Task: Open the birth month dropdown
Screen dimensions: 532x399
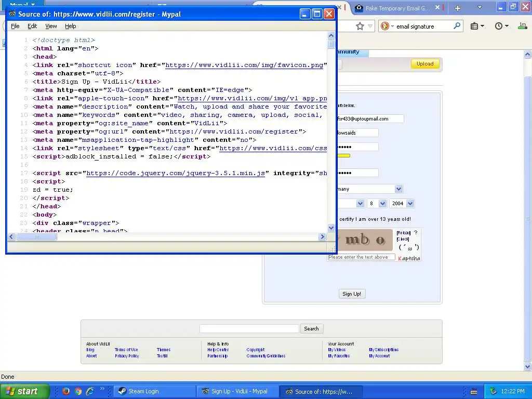Action: [x=350, y=204]
